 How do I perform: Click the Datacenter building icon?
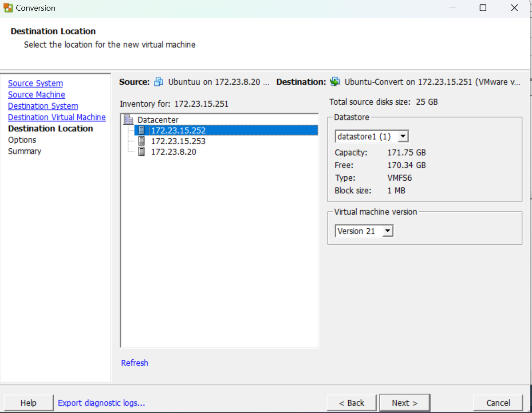129,119
